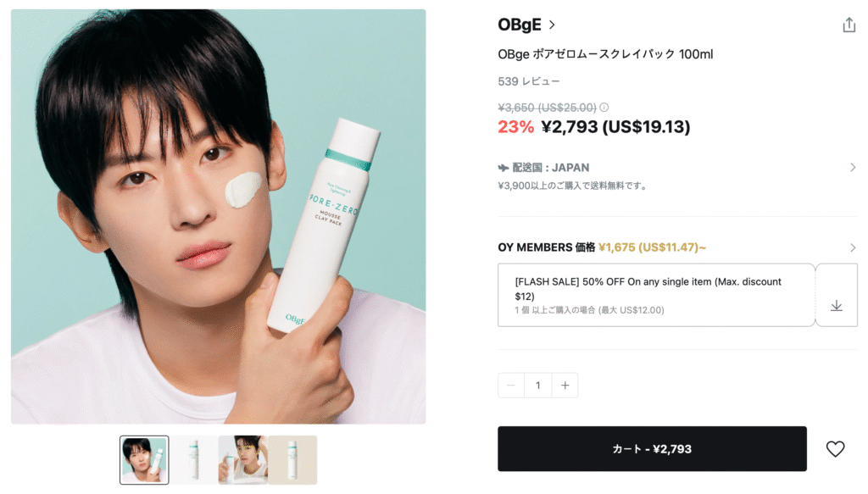
Task: Add product to wishlist with heart icon
Action: coord(835,448)
